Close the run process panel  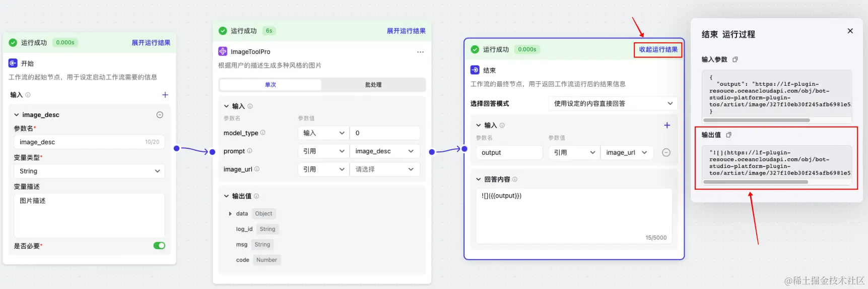pyautogui.click(x=850, y=31)
